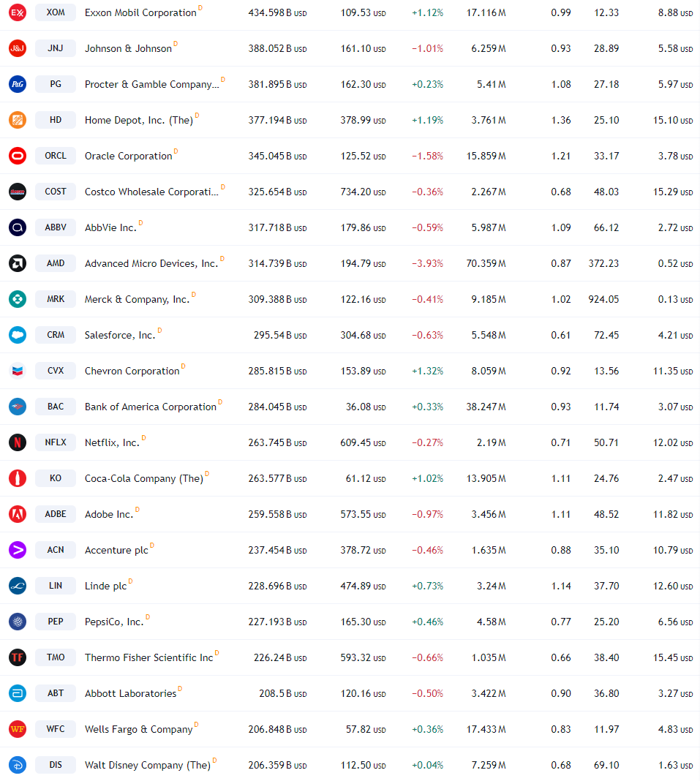Click the KO ticker button
The image size is (700, 781).
[x=56, y=478]
